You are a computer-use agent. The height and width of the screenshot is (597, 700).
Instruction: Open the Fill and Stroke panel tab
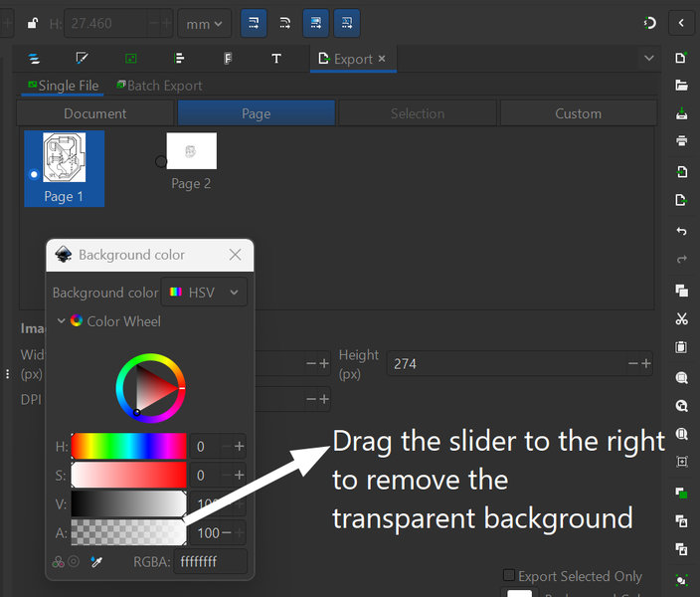click(83, 59)
